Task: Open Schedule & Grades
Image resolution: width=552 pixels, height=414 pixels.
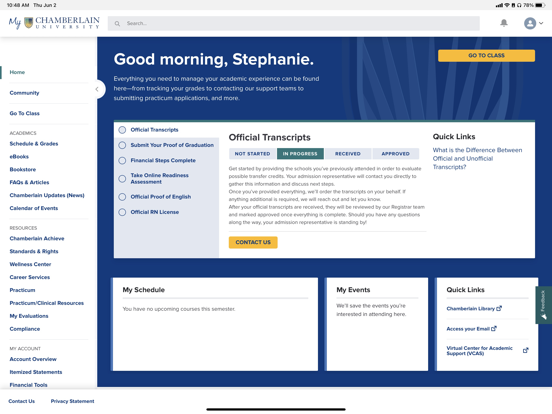Action: tap(34, 144)
